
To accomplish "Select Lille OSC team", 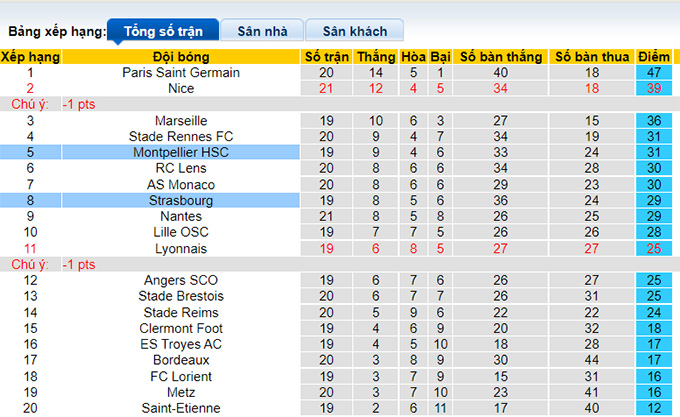I will pos(181,232).
